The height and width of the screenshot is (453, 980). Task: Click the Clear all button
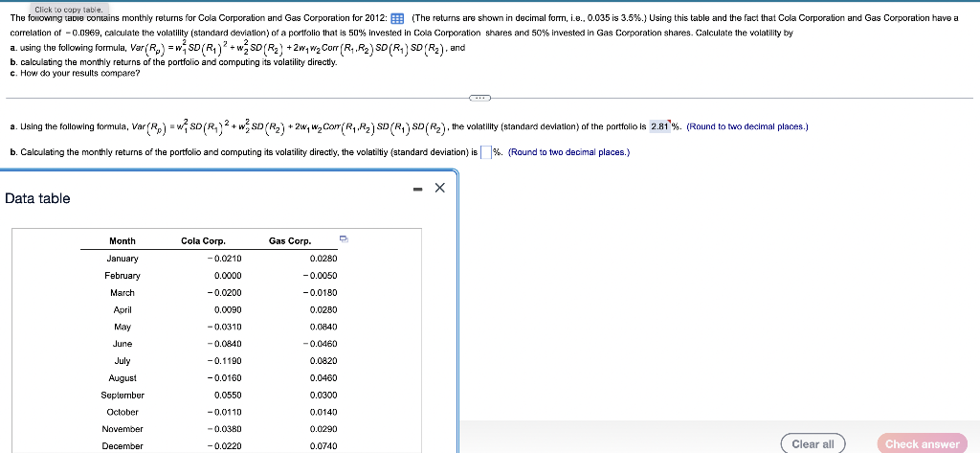point(813,443)
